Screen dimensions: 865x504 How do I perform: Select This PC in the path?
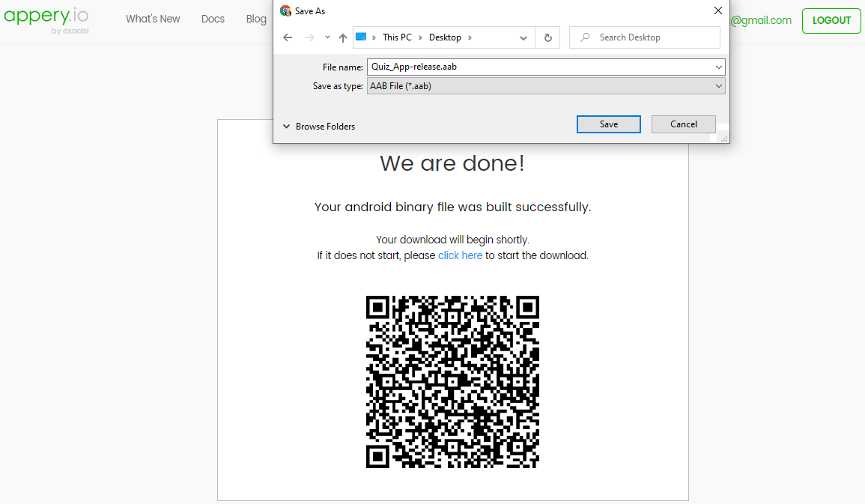[x=397, y=37]
